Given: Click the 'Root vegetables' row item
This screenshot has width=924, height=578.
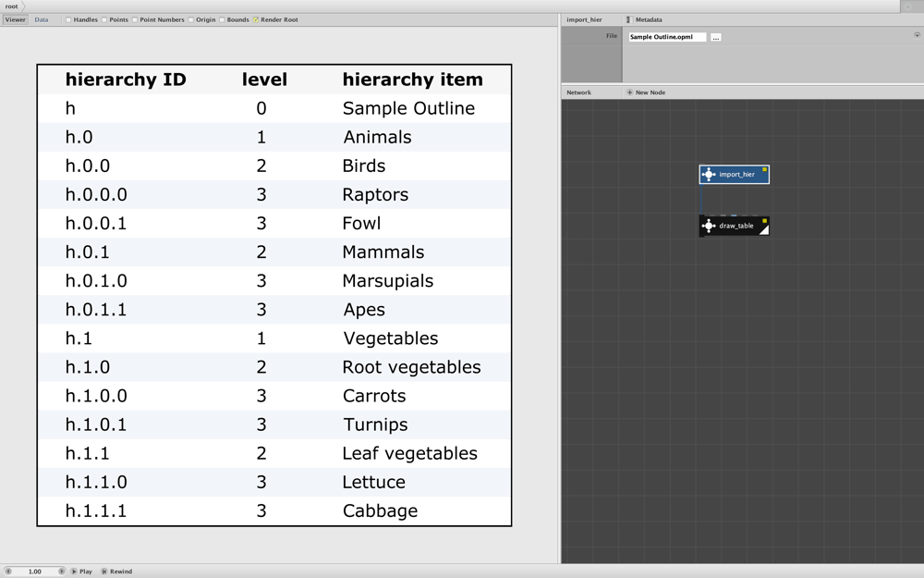Looking at the screenshot, I should tap(411, 367).
